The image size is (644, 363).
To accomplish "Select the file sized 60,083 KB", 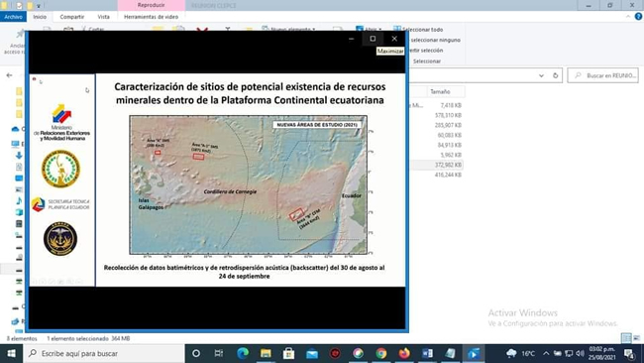I will (x=450, y=135).
